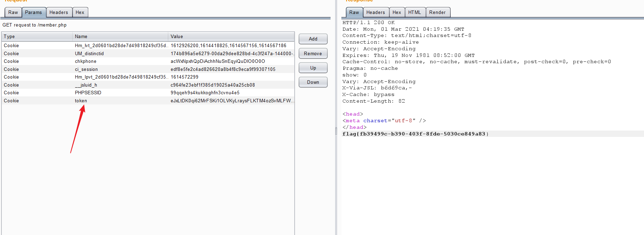This screenshot has width=644, height=235.
Task: Switch to the response HTML tab
Action: [415, 13]
